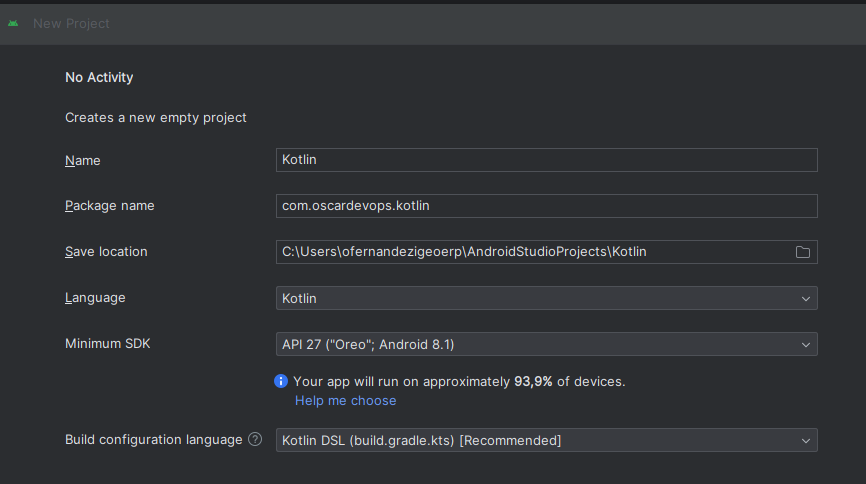Viewport: 866px width, 484px height.
Task: Edit the Package name field
Action: [547, 206]
